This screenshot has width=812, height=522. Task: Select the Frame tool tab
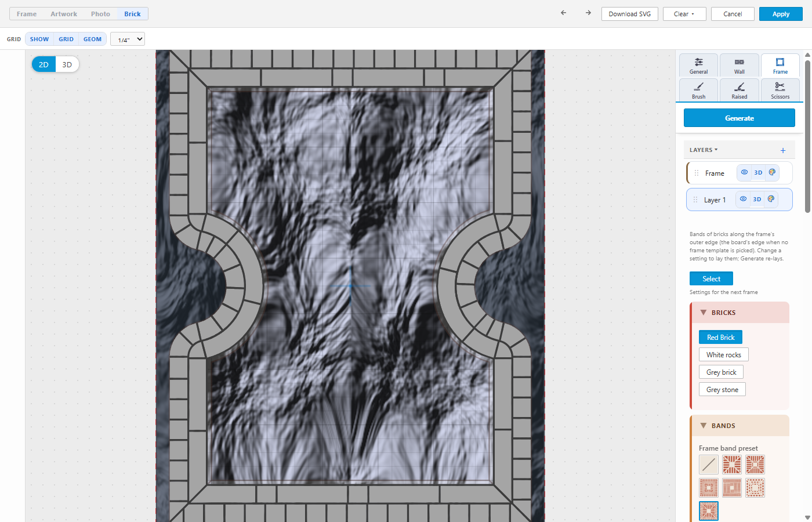pyautogui.click(x=780, y=66)
